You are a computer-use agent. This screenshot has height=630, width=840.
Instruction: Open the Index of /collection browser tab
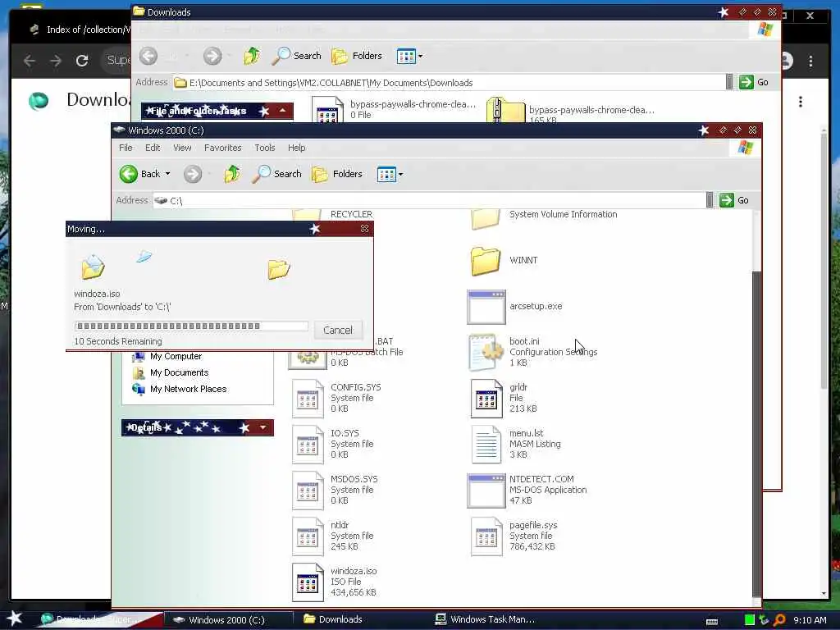pos(80,30)
